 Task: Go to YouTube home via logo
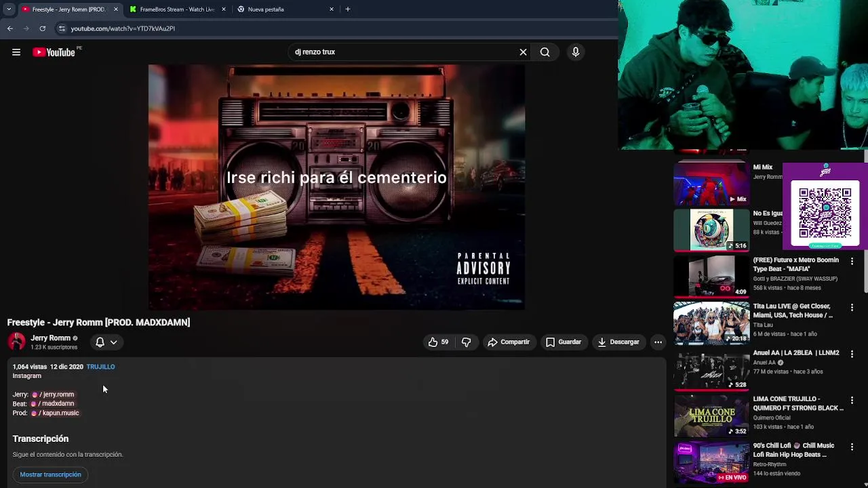pyautogui.click(x=54, y=52)
